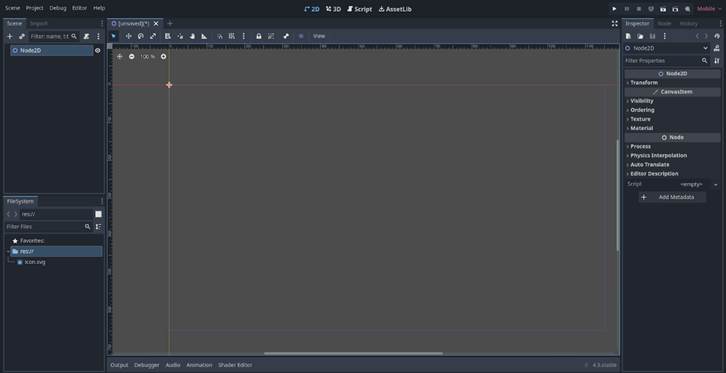Open the Output bottom panel
This screenshot has width=726, height=373.
pos(119,365)
